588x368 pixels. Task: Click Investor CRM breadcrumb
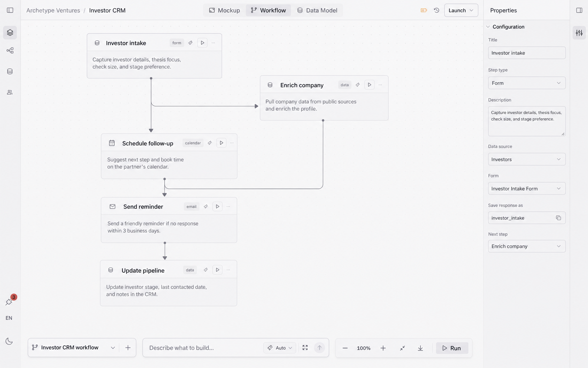click(107, 10)
